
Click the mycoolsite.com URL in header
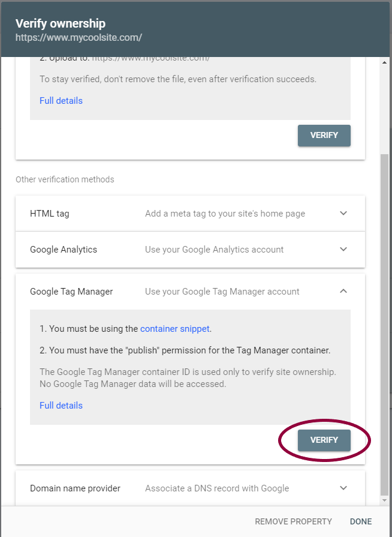click(x=79, y=38)
